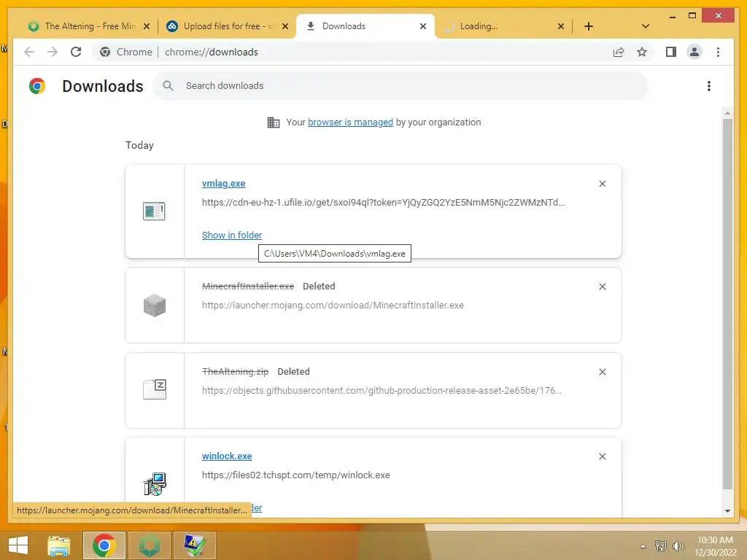
Task: Click the vmlag.exe file icon
Action: tap(154, 211)
